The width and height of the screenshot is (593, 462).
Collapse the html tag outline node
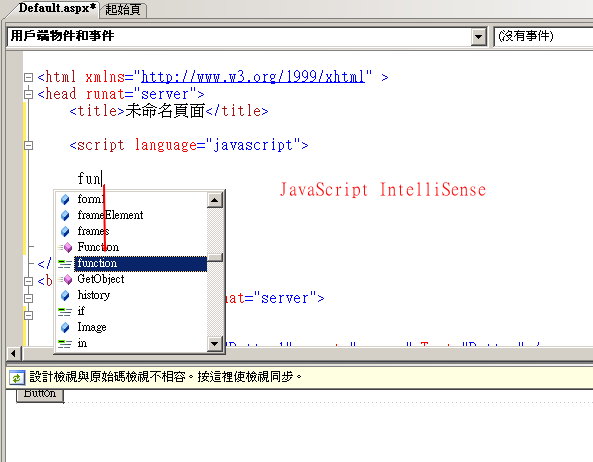click(28, 78)
